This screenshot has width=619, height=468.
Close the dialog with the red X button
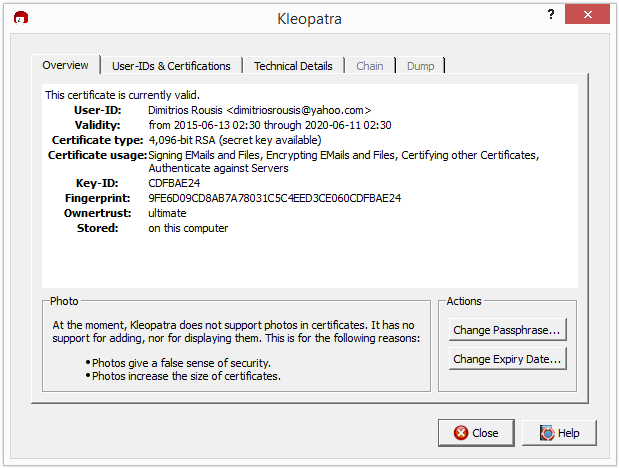(x=587, y=15)
